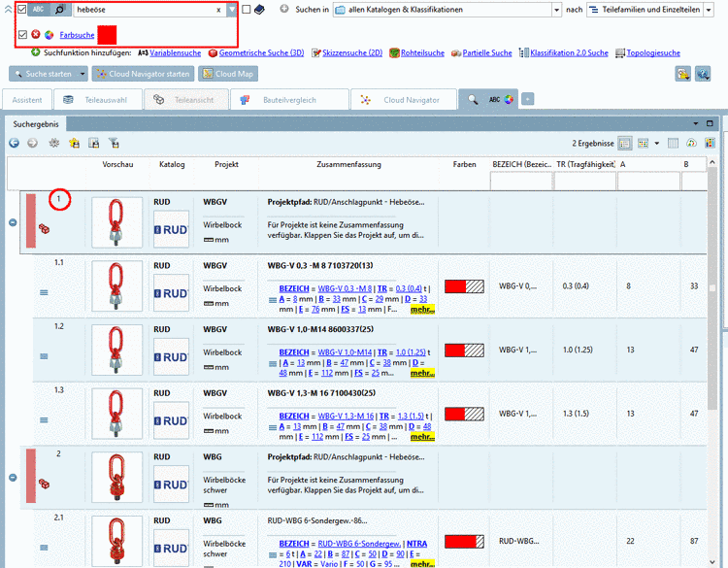The width and height of the screenshot is (728, 568).
Task: Switch to the Bauteilvergleich tab
Action: (x=289, y=100)
